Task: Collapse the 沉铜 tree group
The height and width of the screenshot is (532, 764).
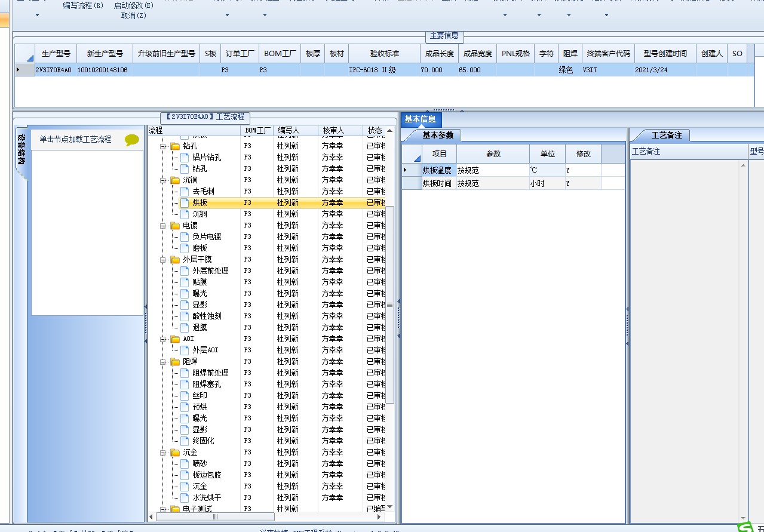Action: (x=163, y=180)
